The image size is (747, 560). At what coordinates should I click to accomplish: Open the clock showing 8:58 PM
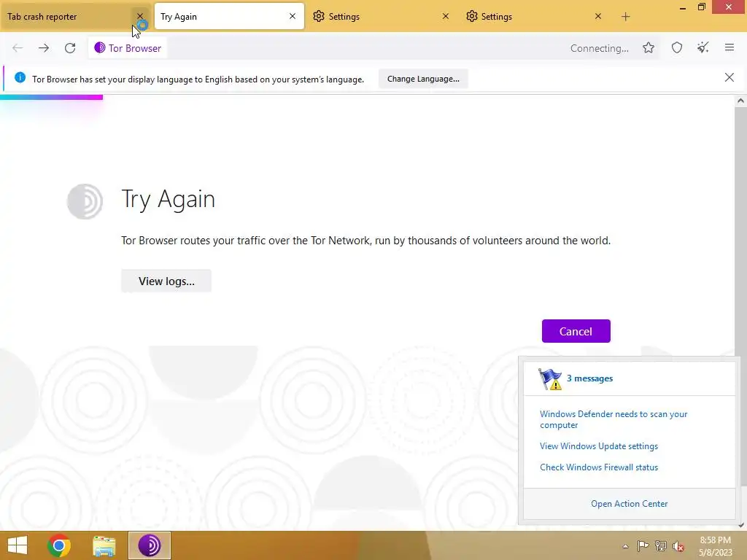(x=715, y=545)
